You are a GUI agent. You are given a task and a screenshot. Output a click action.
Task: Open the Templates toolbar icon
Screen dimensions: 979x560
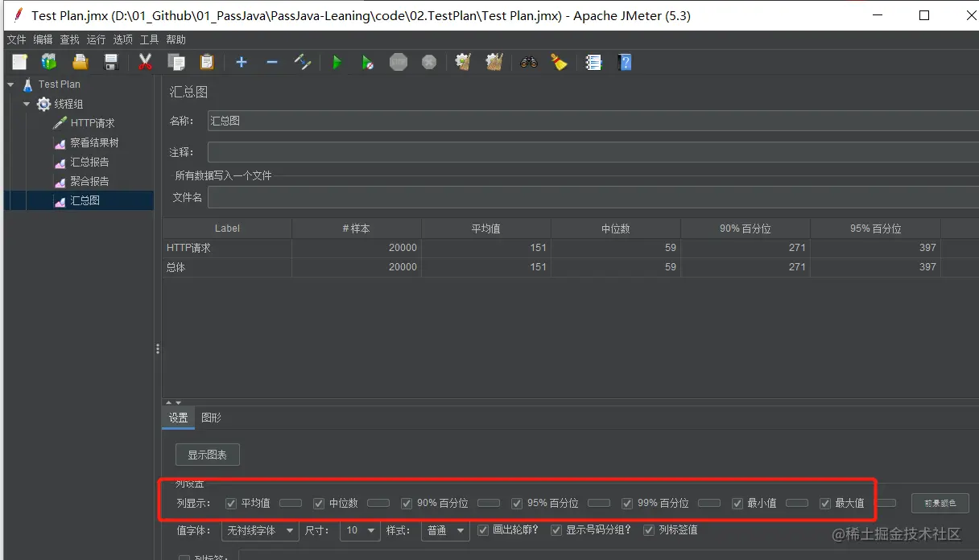tap(49, 62)
